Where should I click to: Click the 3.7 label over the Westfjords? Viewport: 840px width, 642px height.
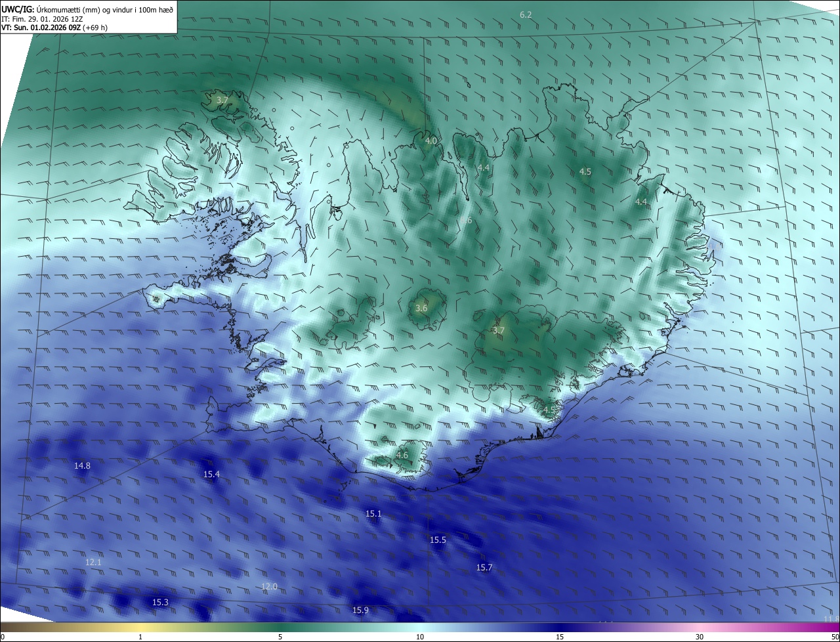pos(222,100)
